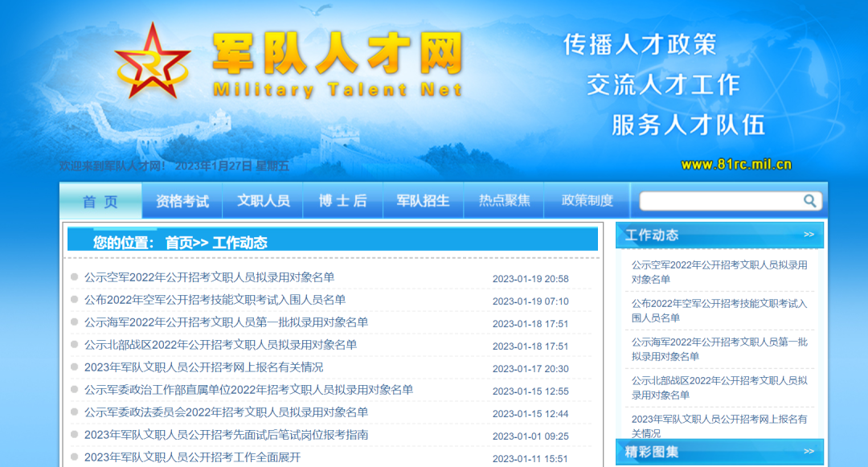Viewport: 868px width, 467px height.
Task: Click slogan text 交流人才工作
Action: pyautogui.click(x=664, y=84)
